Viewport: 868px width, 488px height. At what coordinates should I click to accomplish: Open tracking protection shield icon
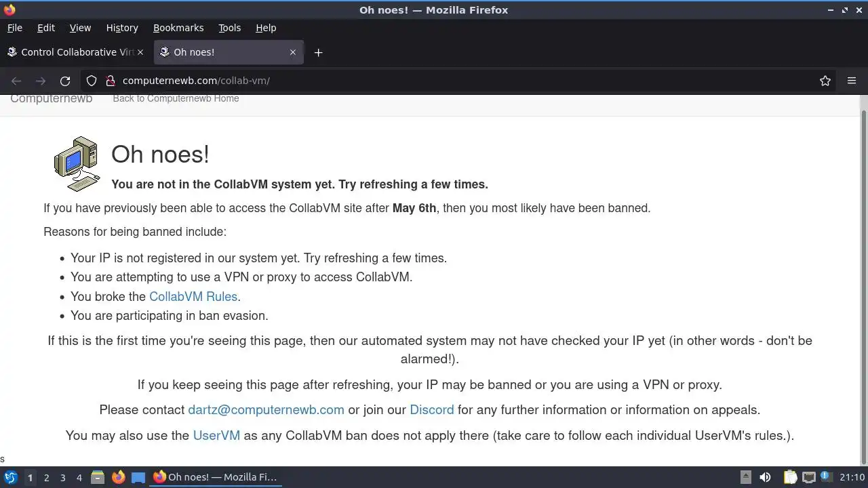[x=92, y=81]
